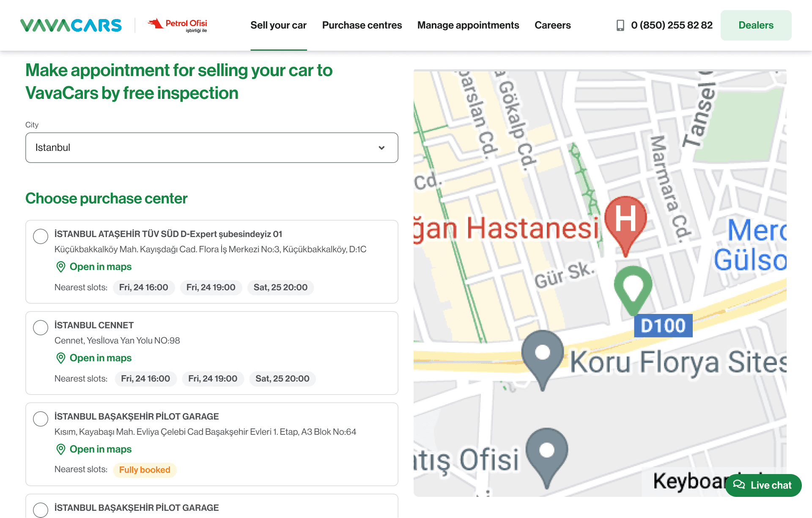Click gray map pin near Satış Ofisi
Screen dimensions: 812x518
[547, 455]
